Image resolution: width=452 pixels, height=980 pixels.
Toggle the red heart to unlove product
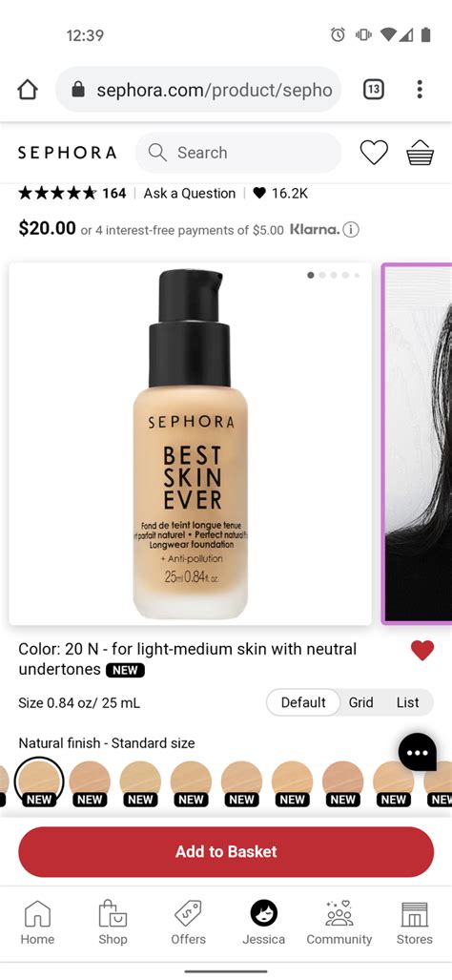tap(422, 651)
